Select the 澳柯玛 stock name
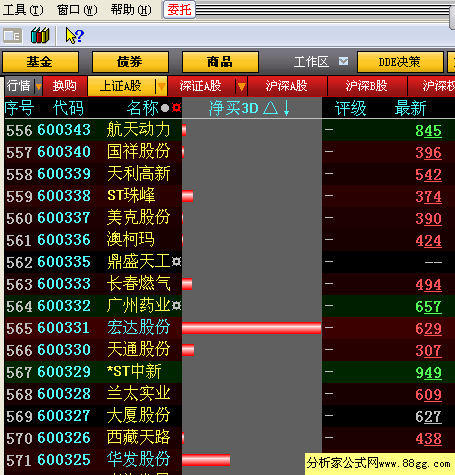 pos(131,240)
